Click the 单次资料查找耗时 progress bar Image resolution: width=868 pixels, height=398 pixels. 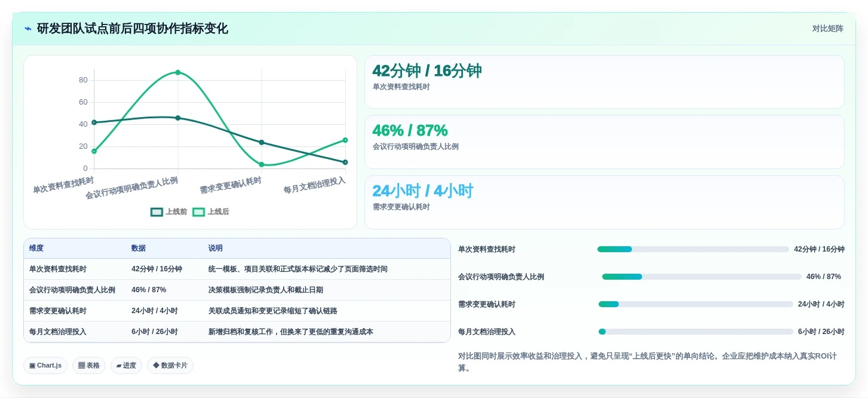[693, 249]
